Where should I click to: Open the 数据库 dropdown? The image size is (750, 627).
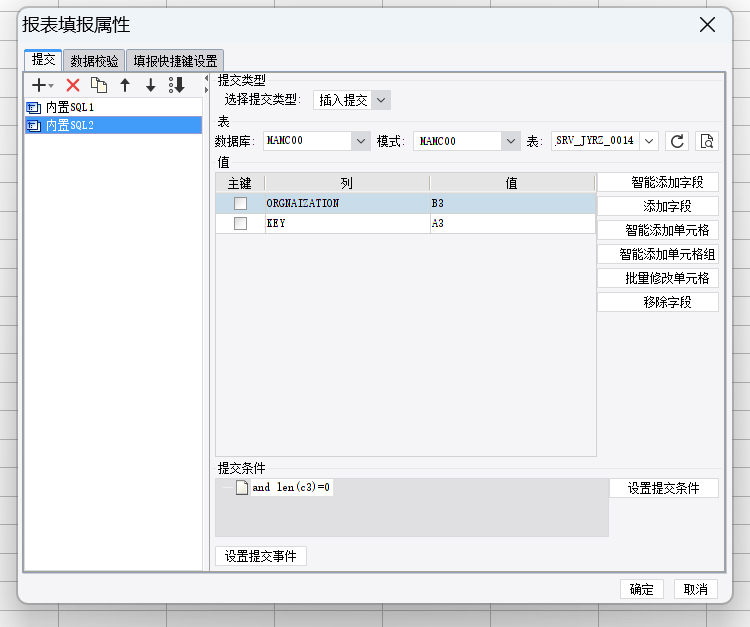tap(361, 141)
